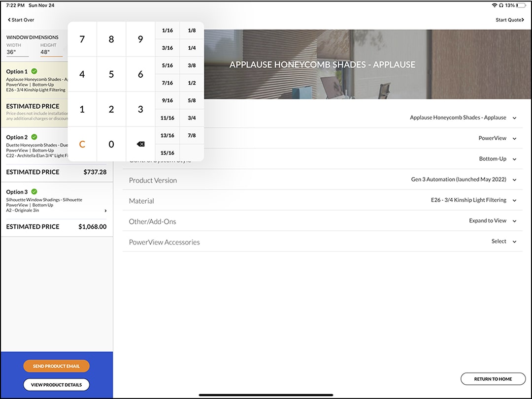Tap the orange C clear key
Viewport: 532px width, 399px height.
[x=82, y=144]
